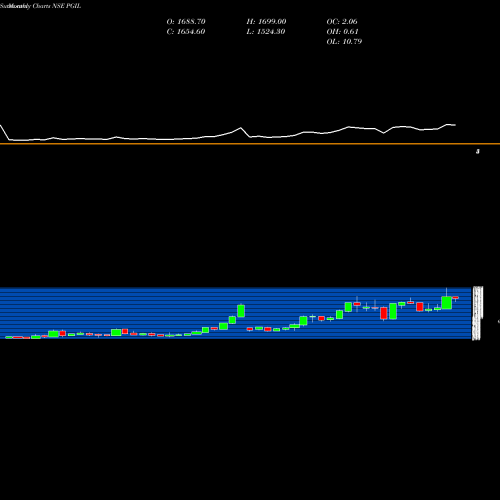Select the 'OL: 10.79' reading
The width and height of the screenshot is (500, 500).
pyautogui.click(x=344, y=42)
